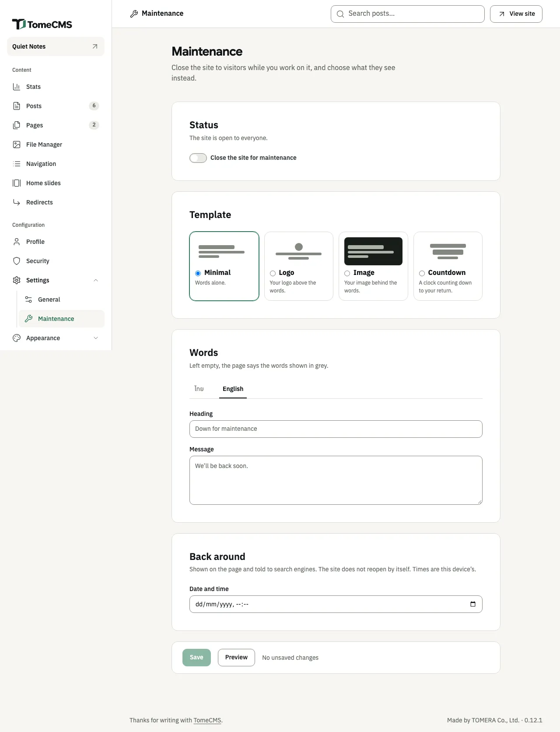Viewport: 560px width, 732px height.
Task: Click the Stats bar chart icon
Action: [17, 87]
